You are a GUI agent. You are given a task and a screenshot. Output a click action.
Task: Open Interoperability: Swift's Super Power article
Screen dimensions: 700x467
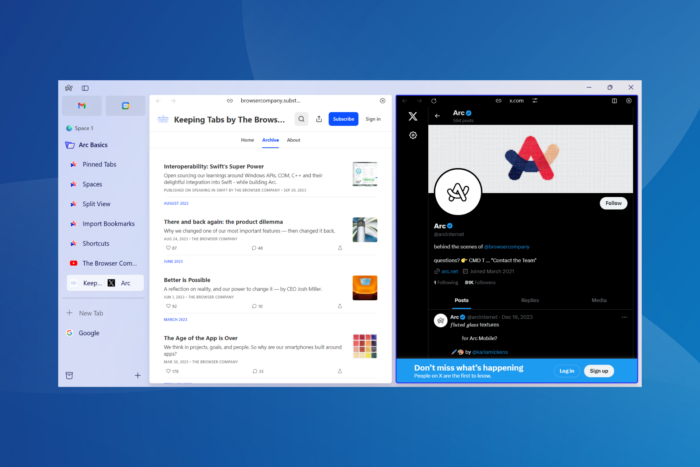pos(214,166)
